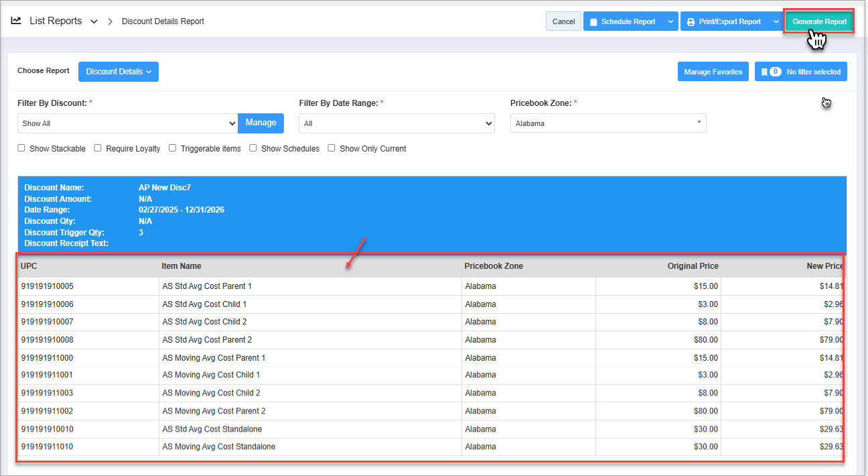868x476 pixels.
Task: Tick the Triggerable items checkbox
Action: click(x=173, y=148)
